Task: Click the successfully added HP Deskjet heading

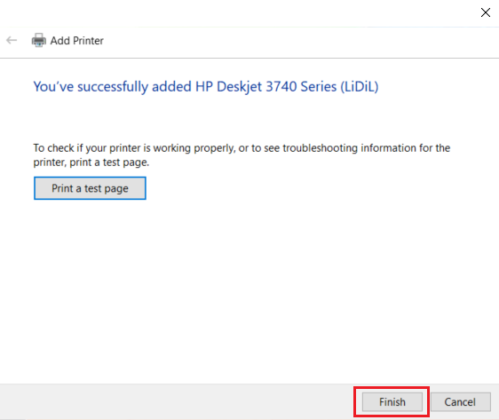Action: point(206,87)
